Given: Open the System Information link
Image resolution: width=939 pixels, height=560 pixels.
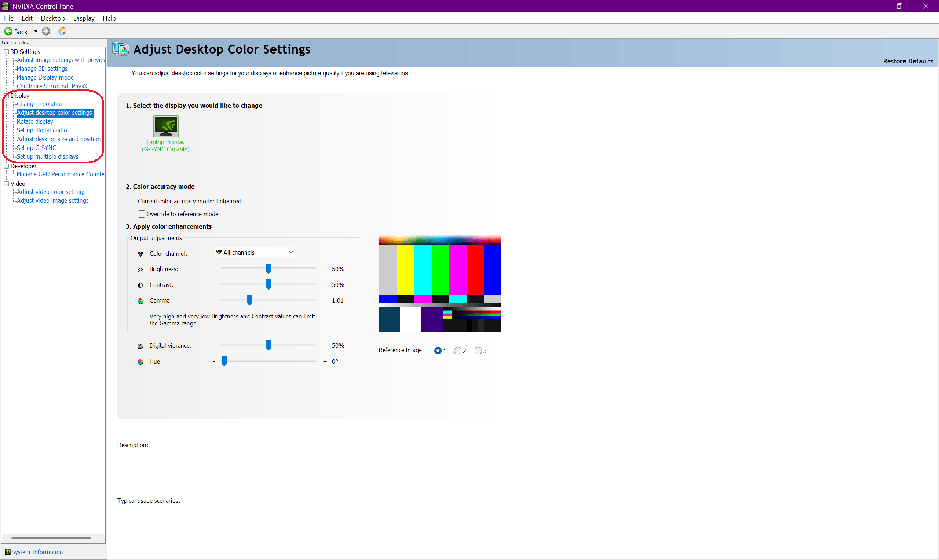Looking at the screenshot, I should click(x=37, y=552).
